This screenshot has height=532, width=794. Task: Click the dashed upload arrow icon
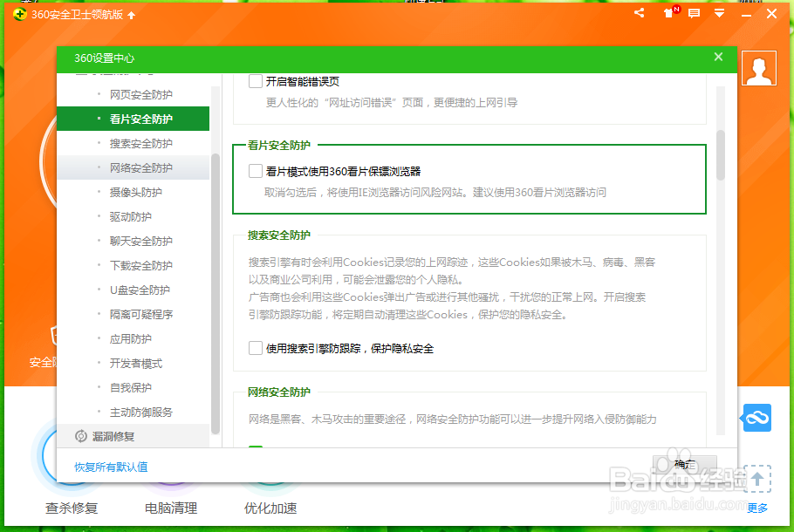(757, 478)
